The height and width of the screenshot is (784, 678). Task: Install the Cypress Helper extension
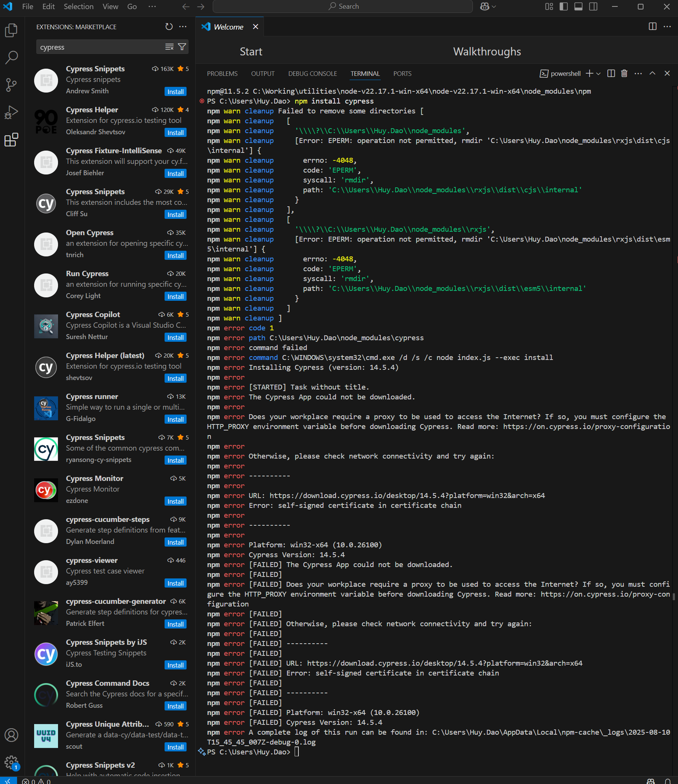tap(176, 133)
